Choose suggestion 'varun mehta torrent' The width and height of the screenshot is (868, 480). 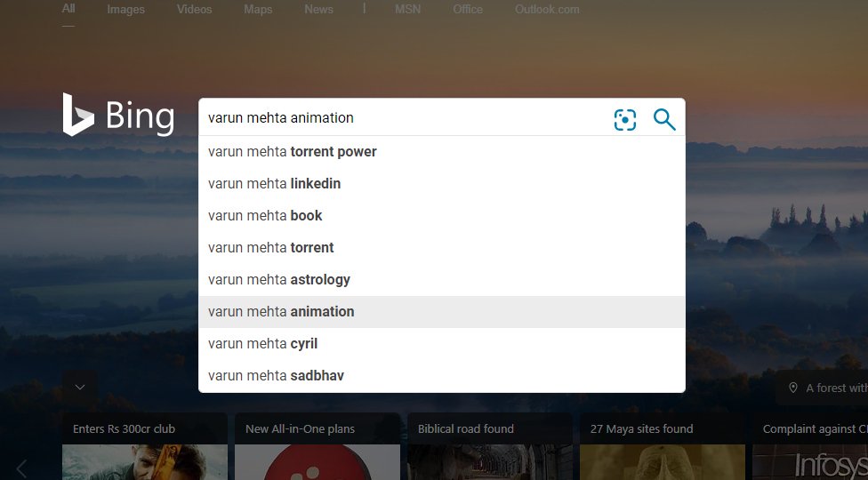pos(442,248)
